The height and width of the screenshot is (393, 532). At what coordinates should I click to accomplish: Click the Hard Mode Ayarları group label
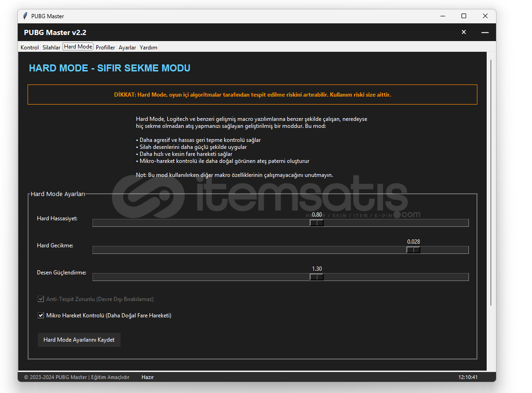[x=57, y=194]
